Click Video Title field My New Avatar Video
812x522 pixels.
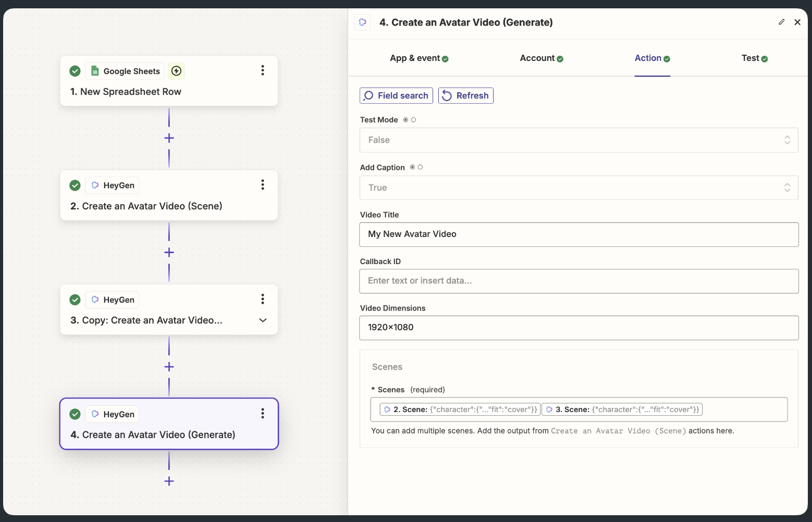[579, 234]
